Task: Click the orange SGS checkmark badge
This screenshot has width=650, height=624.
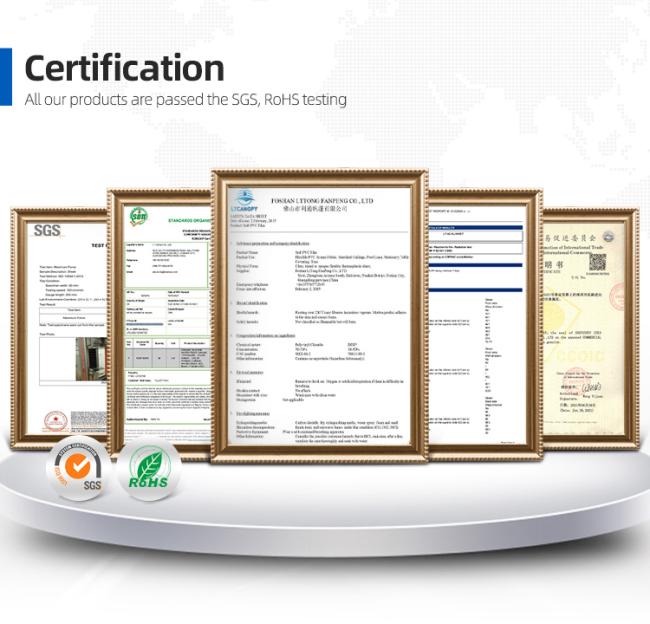Action: (x=79, y=469)
